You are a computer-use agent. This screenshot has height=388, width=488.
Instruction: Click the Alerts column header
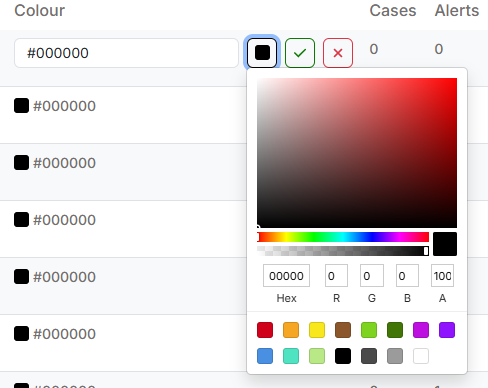457,10
